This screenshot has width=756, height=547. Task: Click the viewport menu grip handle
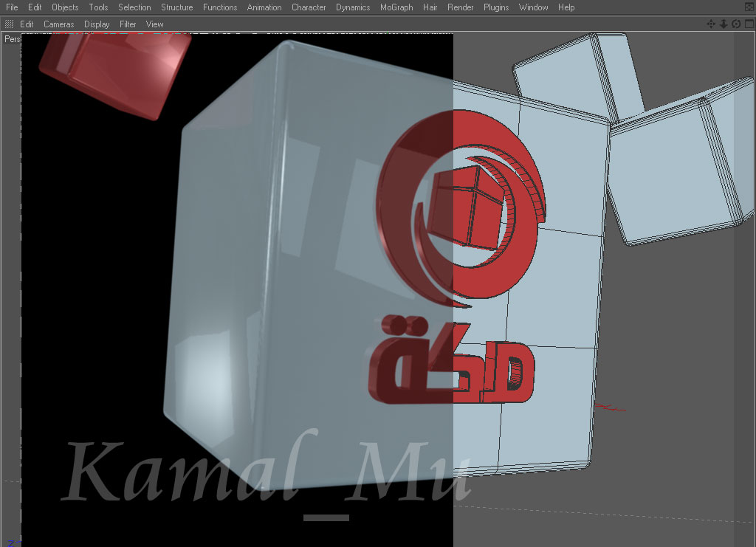9,24
